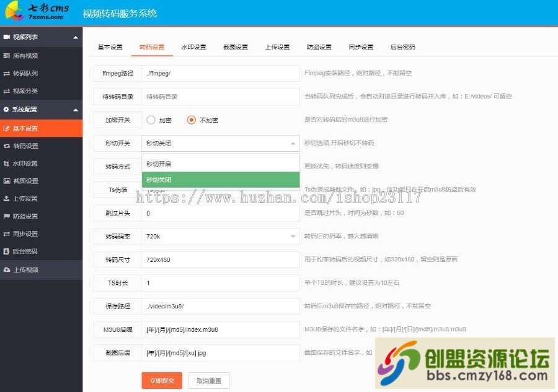
Task: Close the 秒切开关 dropdown showing 秒切关闭
Action: pyautogui.click(x=221, y=143)
